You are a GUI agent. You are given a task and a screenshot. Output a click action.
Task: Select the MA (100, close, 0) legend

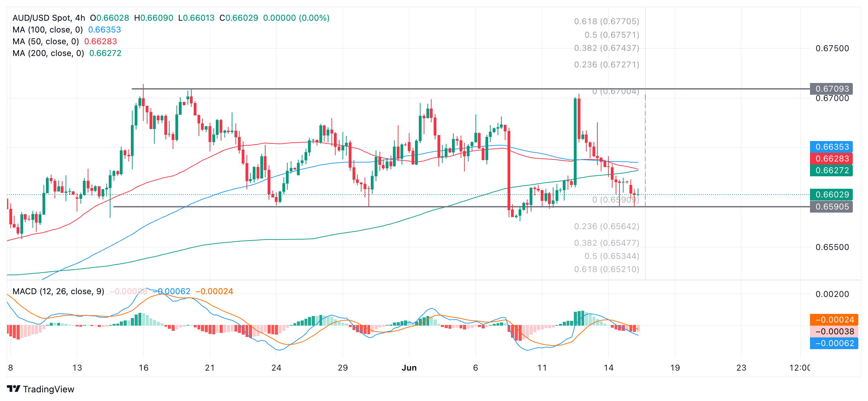coord(48,30)
